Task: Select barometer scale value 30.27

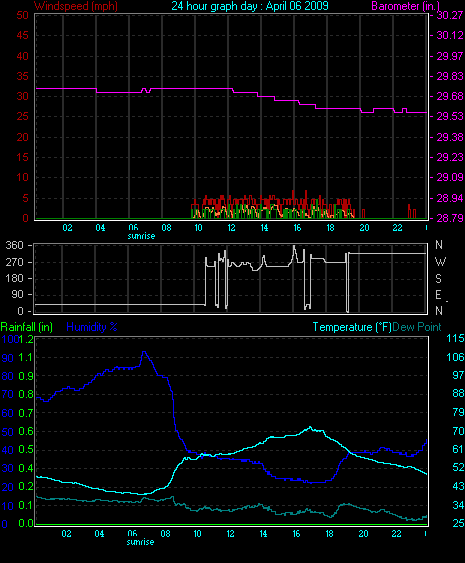Action: [x=450, y=15]
